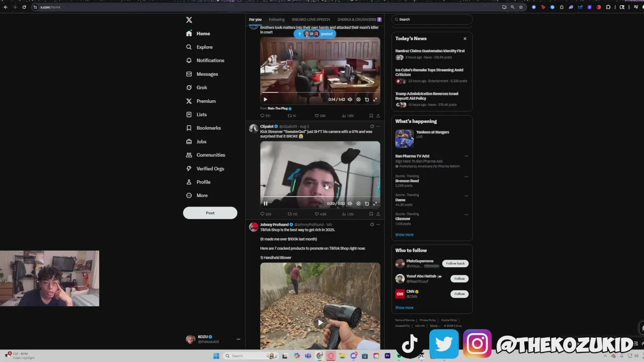Viewport: 644px width, 362px height.
Task: Open account menu dots beside KOZU
Action: (238, 339)
